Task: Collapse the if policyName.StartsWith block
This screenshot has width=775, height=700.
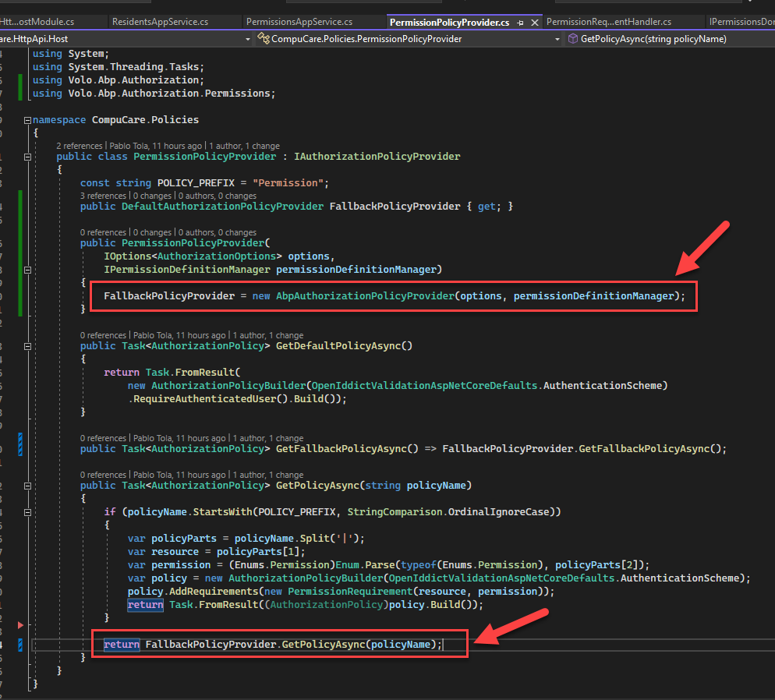Action: point(28,512)
